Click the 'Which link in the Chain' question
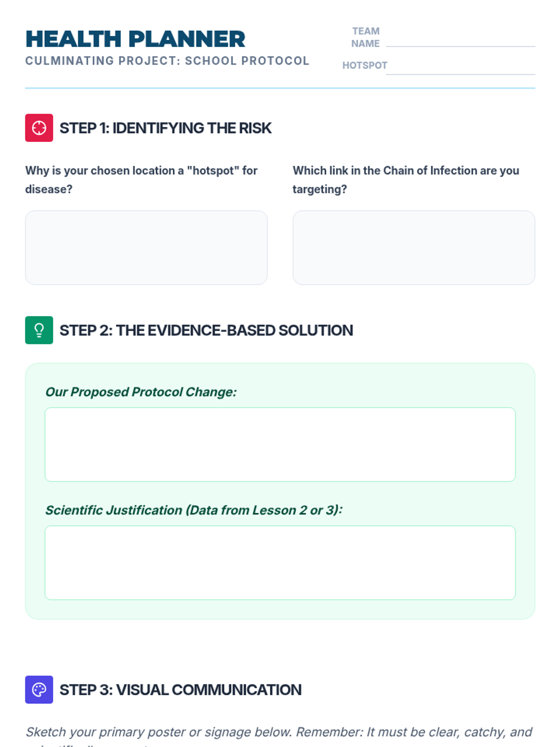The image size is (560, 747). click(x=406, y=179)
